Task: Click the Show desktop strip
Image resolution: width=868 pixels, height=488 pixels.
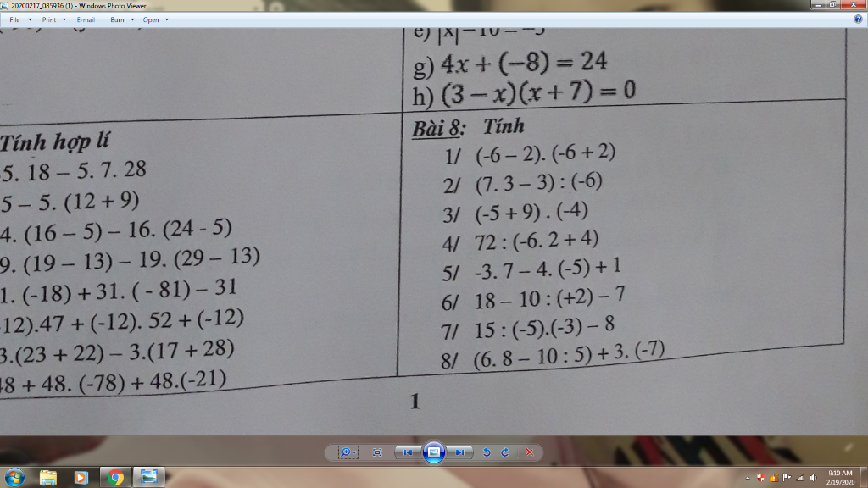Action: pos(864,478)
